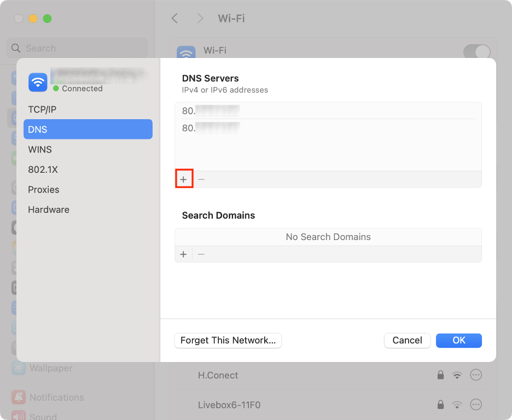Toggle the Wi-Fi switch at the top
The width and height of the screenshot is (512, 420).
coord(476,50)
